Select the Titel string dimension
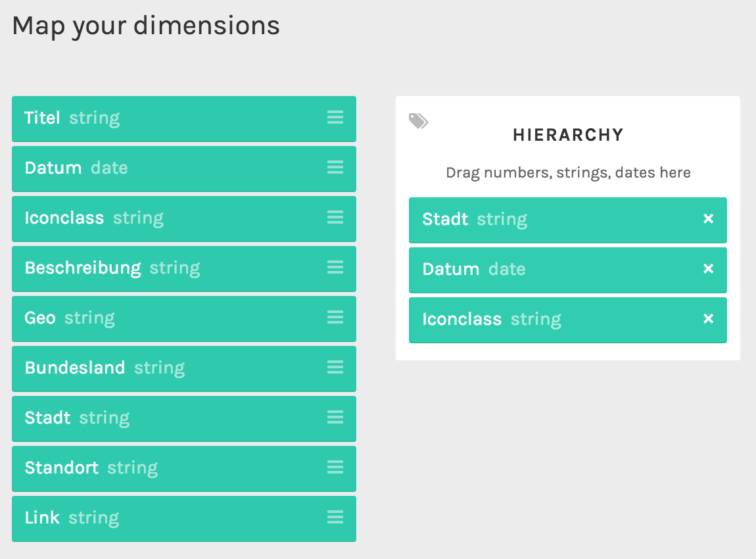Screen dimensions: 756x559 (183, 118)
